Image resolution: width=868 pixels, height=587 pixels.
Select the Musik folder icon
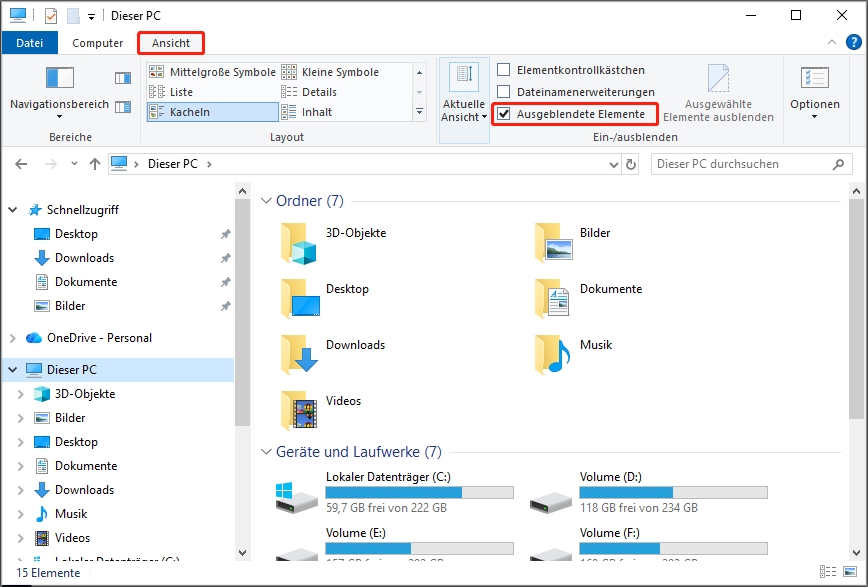click(x=552, y=354)
